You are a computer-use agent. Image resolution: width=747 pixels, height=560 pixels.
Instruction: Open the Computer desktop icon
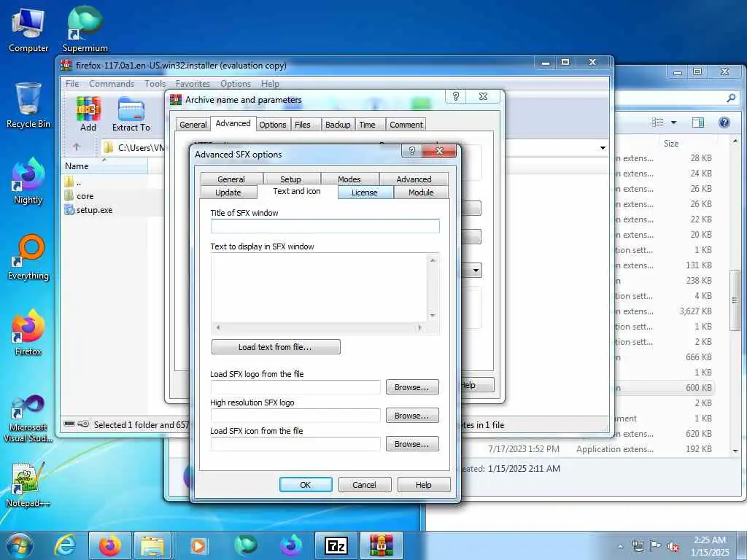(x=28, y=31)
